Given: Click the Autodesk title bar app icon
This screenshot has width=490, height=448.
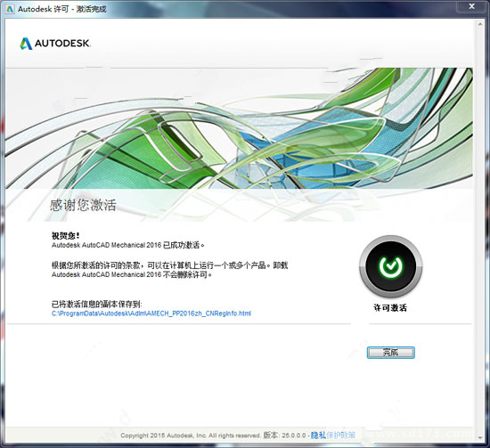Looking at the screenshot, I should pos(10,9).
